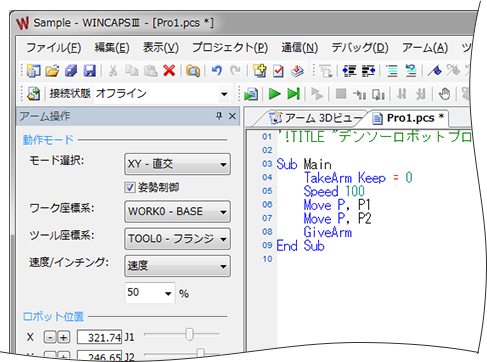Viewport: 487px width, 362px height.
Task: Click code line 'GiveArm'
Action: pos(328,232)
